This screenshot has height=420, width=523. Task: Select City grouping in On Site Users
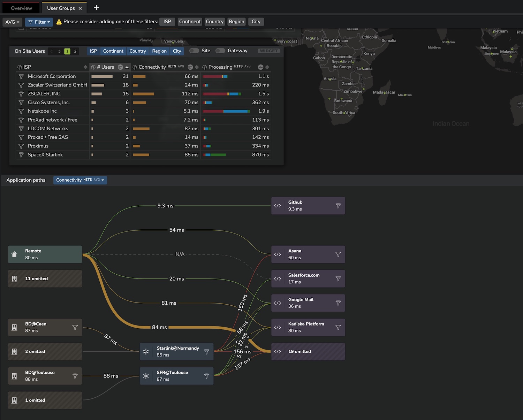click(177, 51)
